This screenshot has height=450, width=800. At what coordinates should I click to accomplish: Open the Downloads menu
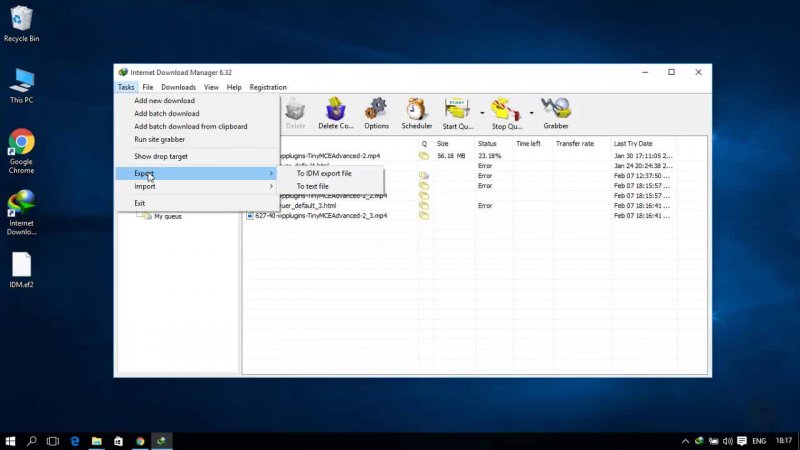pyautogui.click(x=178, y=87)
